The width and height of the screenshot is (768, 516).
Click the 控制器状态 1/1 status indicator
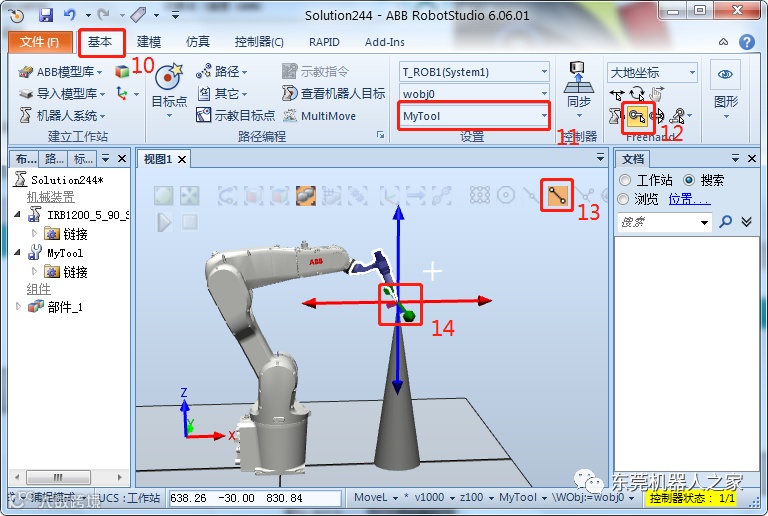(692, 498)
